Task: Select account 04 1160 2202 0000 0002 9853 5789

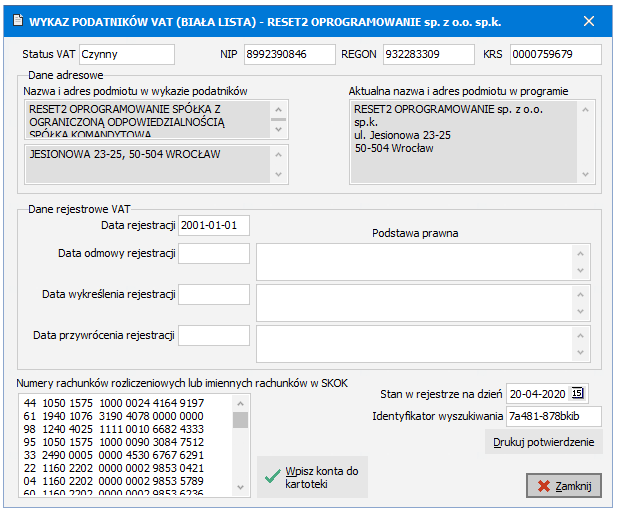Action: point(114,481)
